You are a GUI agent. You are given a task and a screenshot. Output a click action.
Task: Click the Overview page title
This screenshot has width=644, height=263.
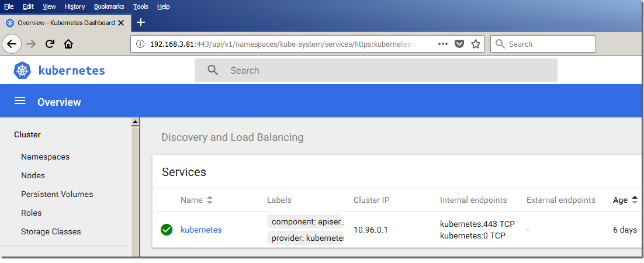[x=59, y=102]
